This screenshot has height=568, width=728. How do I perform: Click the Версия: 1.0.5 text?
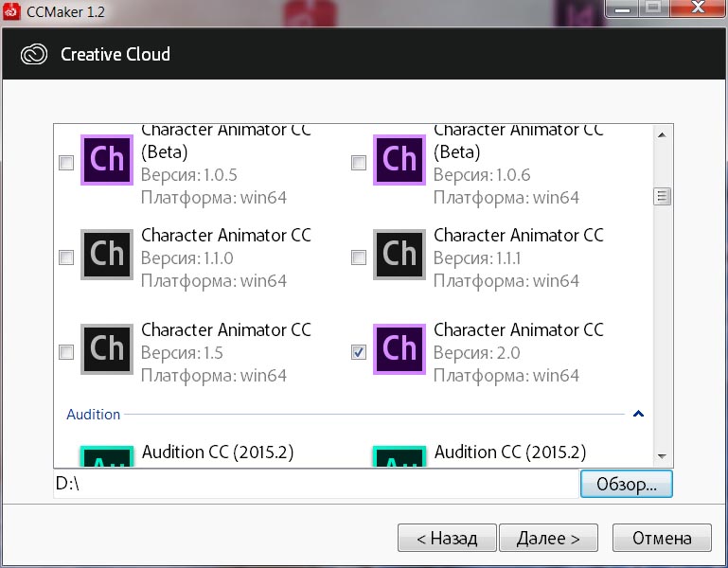point(189,175)
